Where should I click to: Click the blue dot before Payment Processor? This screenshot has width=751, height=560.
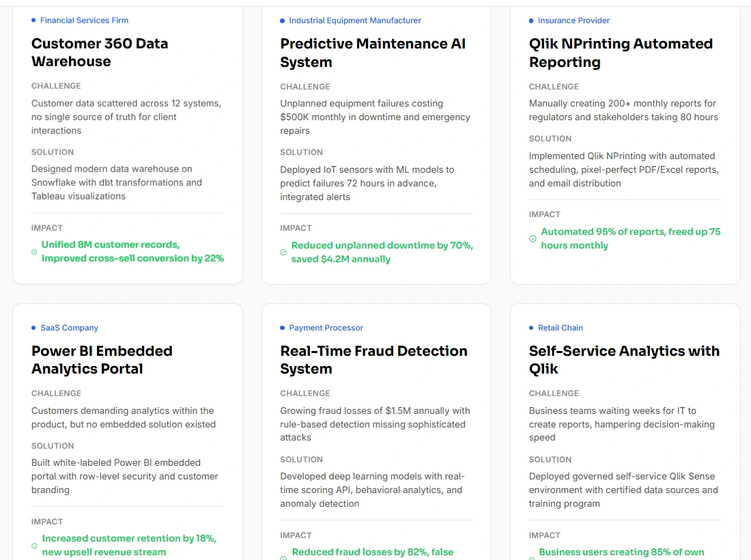point(283,328)
